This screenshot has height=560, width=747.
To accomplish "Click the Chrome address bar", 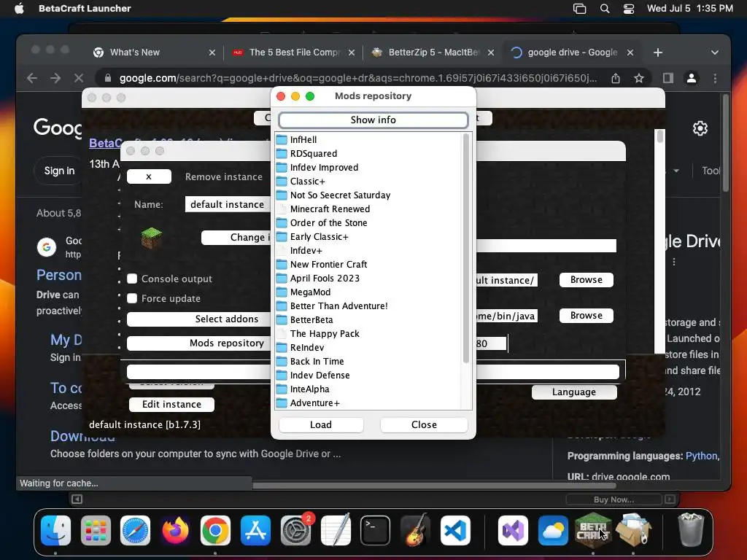I will (x=357, y=78).
